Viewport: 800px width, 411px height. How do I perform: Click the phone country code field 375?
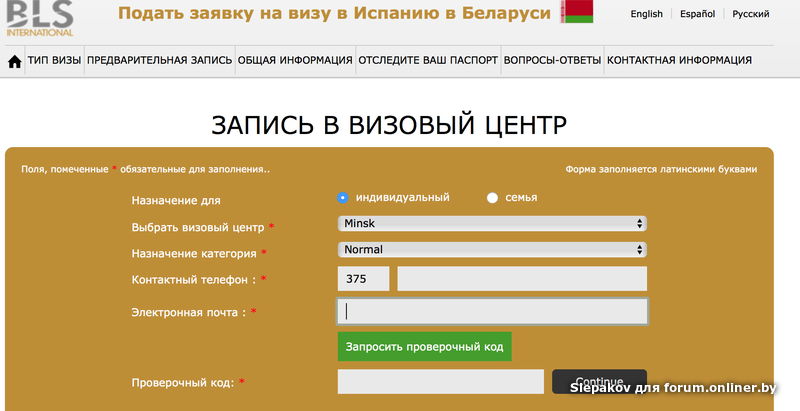pos(363,279)
